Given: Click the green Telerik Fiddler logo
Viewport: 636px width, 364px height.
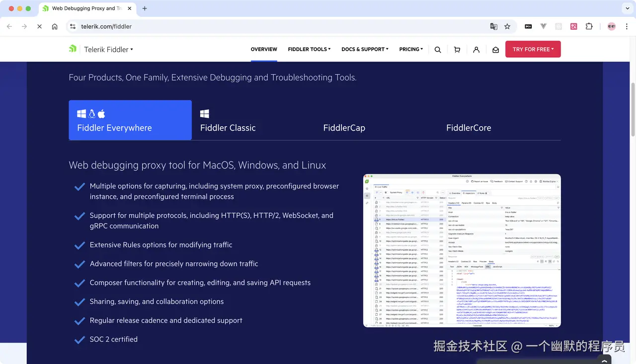Looking at the screenshot, I should coord(73,49).
